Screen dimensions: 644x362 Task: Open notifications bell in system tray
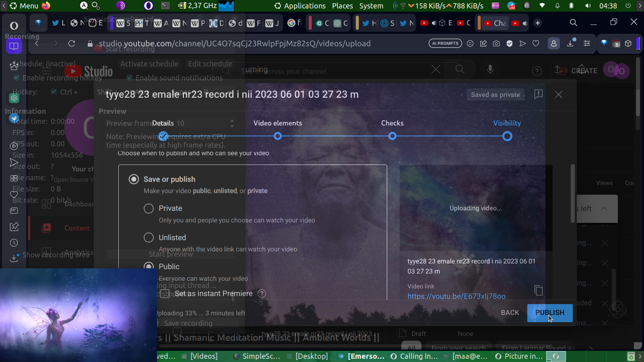557,6
